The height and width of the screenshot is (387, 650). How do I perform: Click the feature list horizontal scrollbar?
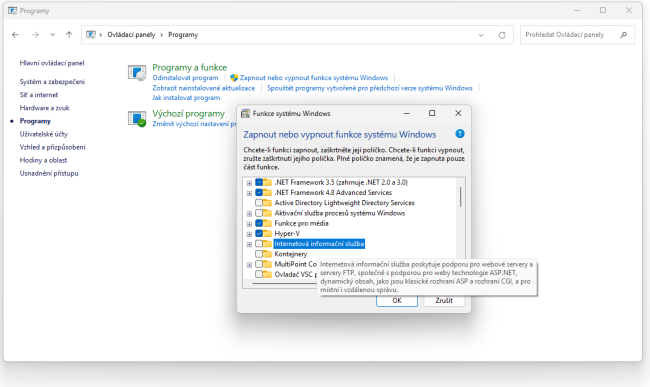(284, 283)
